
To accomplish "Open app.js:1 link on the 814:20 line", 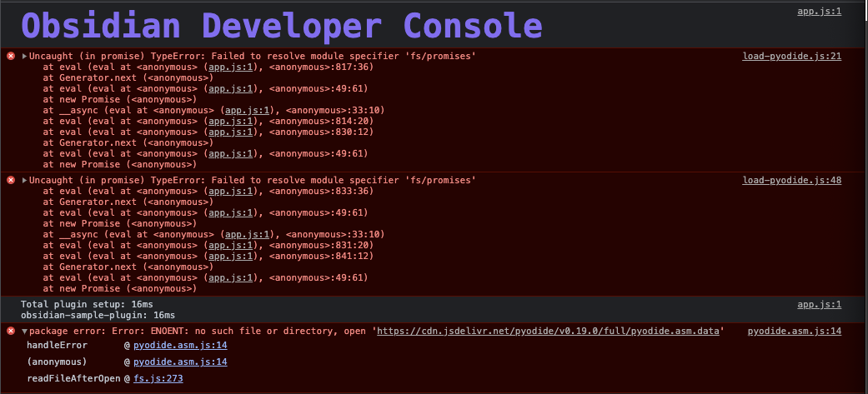I will pyautogui.click(x=231, y=121).
